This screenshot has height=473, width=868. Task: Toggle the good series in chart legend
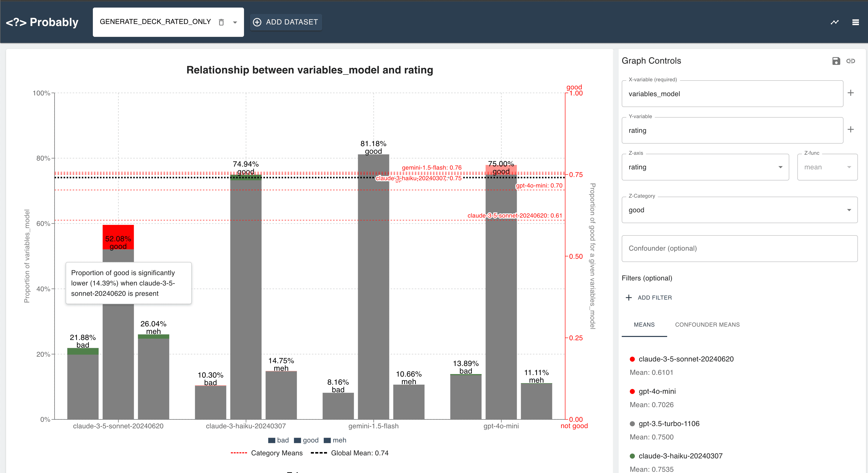pyautogui.click(x=306, y=440)
